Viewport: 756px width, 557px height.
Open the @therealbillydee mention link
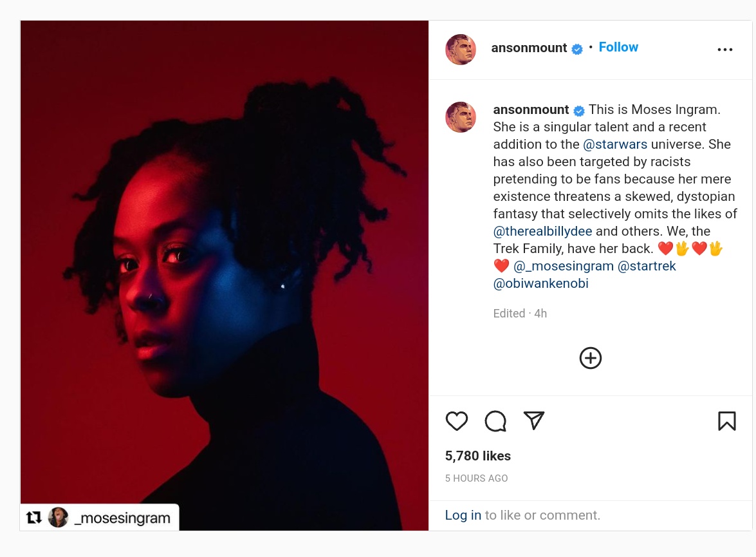point(542,231)
